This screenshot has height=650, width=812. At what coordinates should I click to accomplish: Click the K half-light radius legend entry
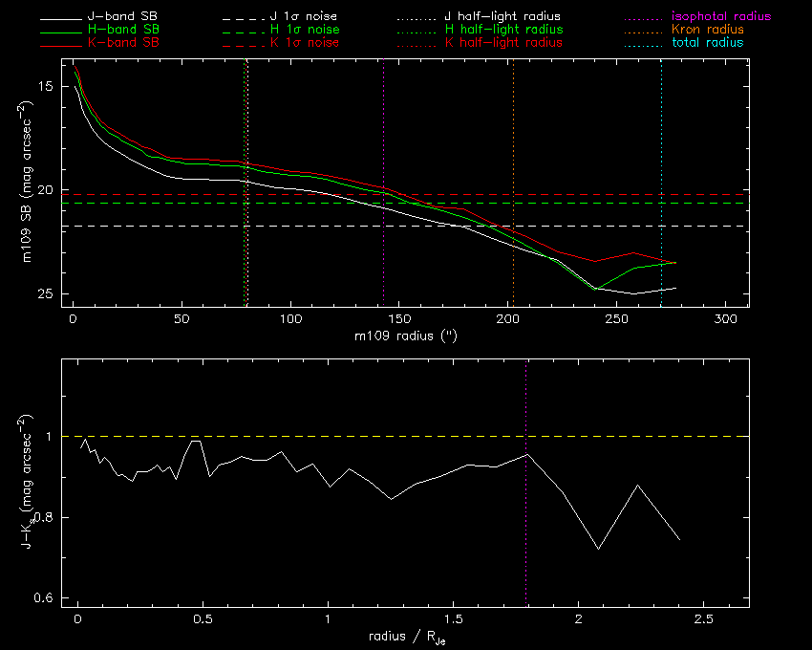(x=503, y=43)
